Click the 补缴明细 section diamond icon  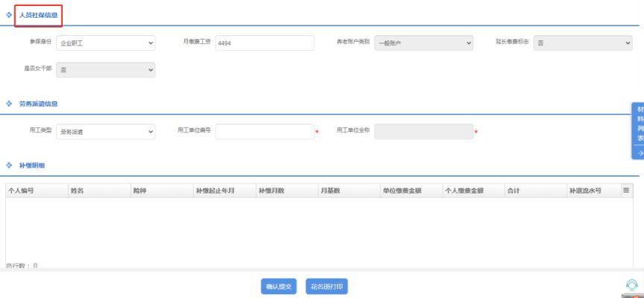coord(9,165)
